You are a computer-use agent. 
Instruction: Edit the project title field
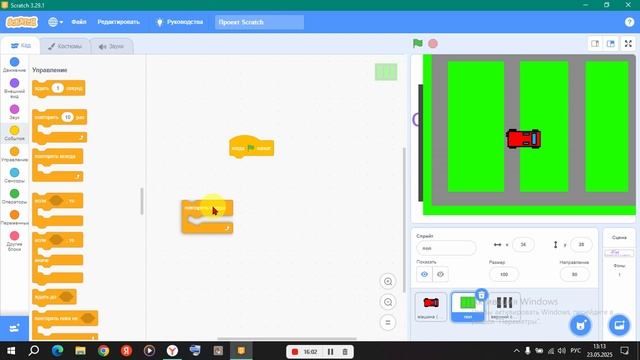pyautogui.click(x=259, y=22)
